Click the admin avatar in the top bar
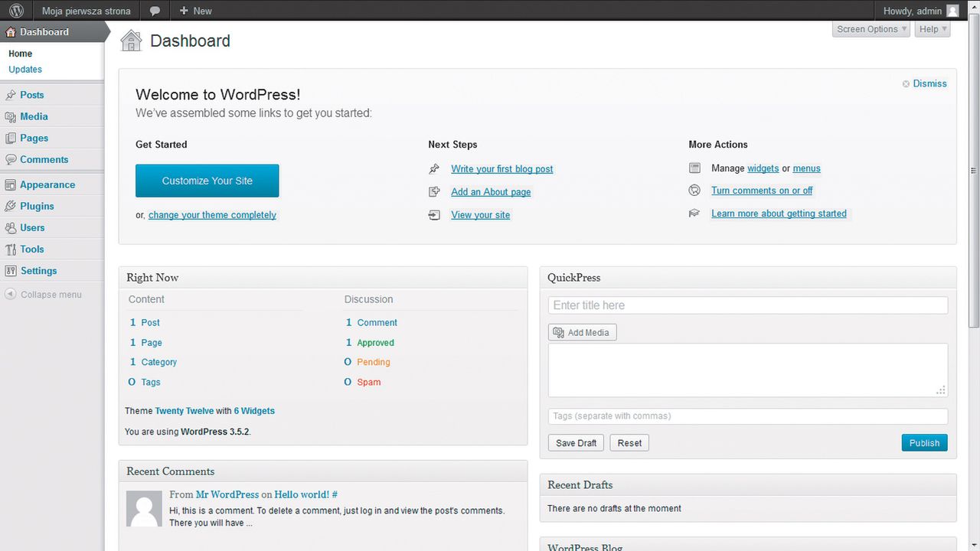This screenshot has height=551, width=980. [x=952, y=11]
